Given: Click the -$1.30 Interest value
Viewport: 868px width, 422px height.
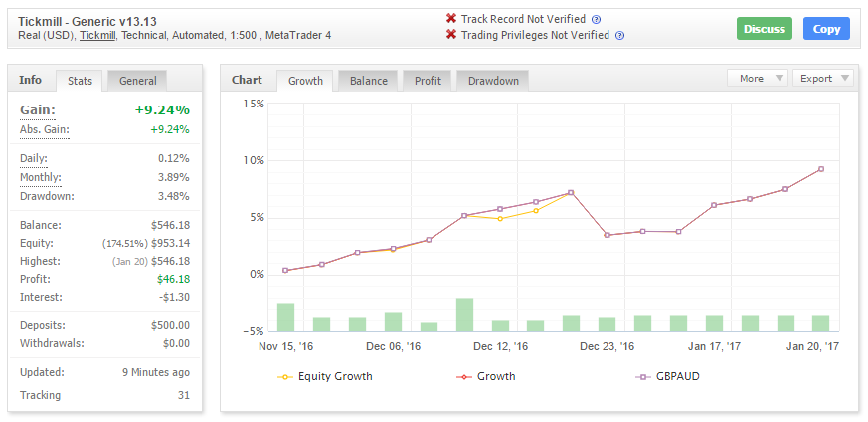Looking at the screenshot, I should pyautogui.click(x=173, y=297).
